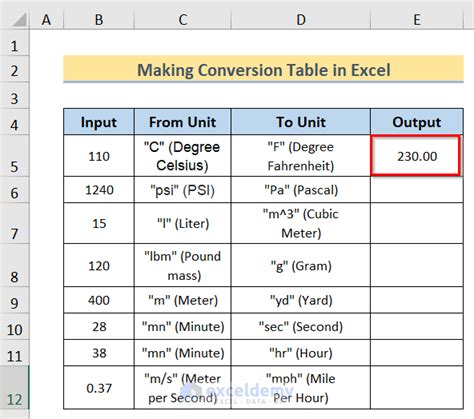Screen dimensions: 474x419
Task: Click the highlighted 230.00 output cell
Action: (x=417, y=156)
